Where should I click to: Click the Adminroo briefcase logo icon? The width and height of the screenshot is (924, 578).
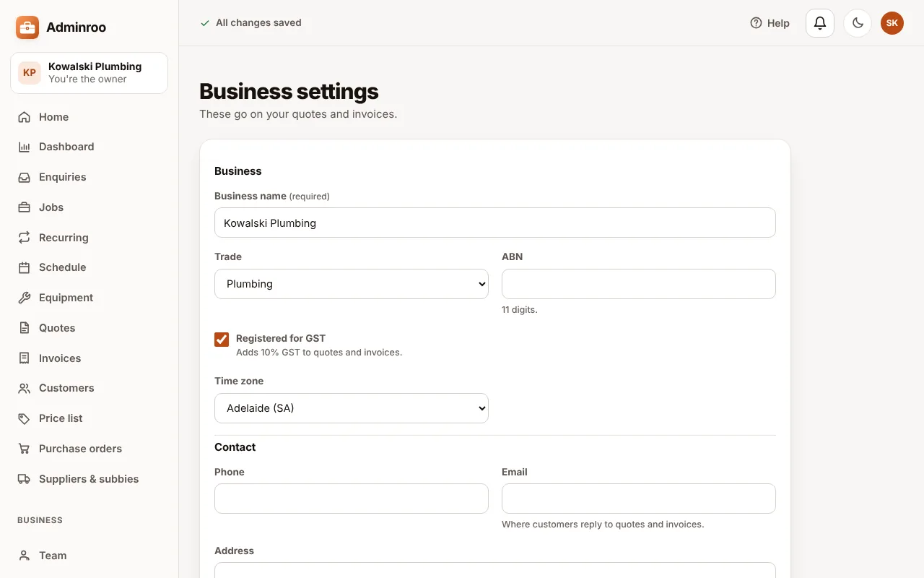coord(27,27)
